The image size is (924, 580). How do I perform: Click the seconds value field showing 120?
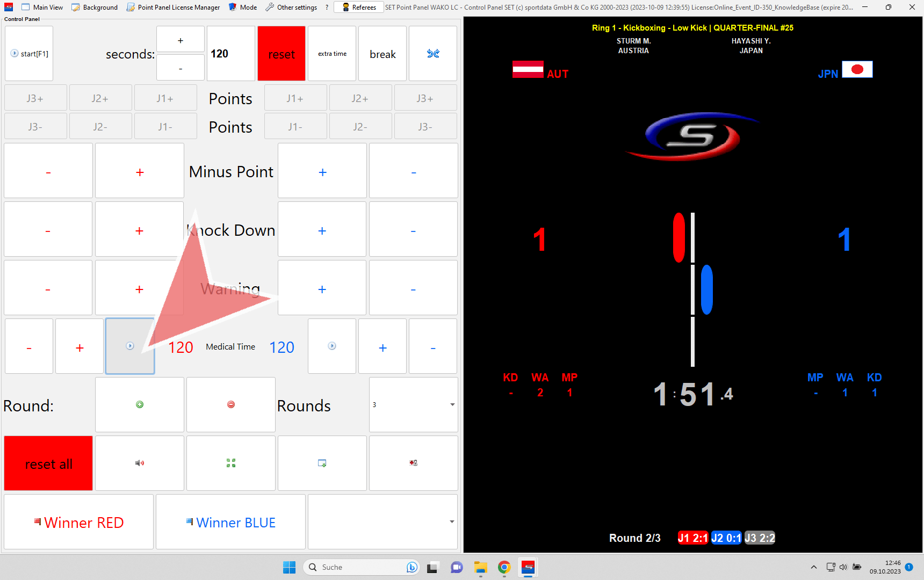tap(230, 54)
